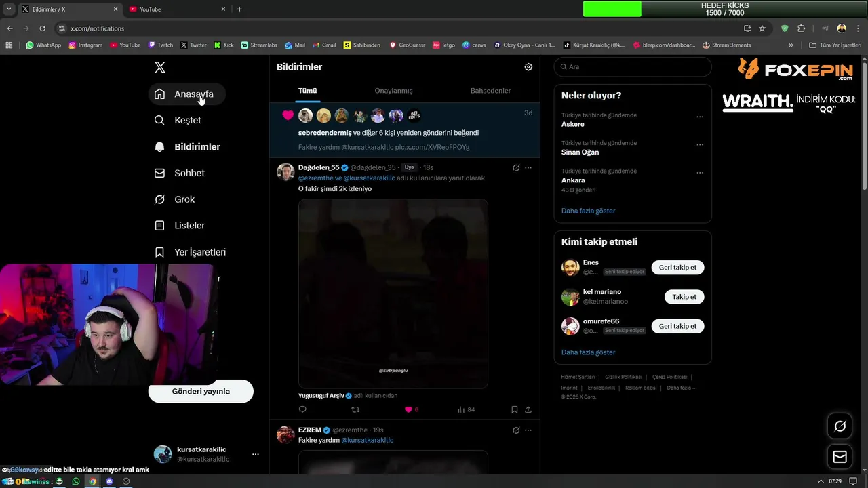868x488 pixels.
Task: Open Gizlilik Politikası footer link
Action: click(623, 377)
